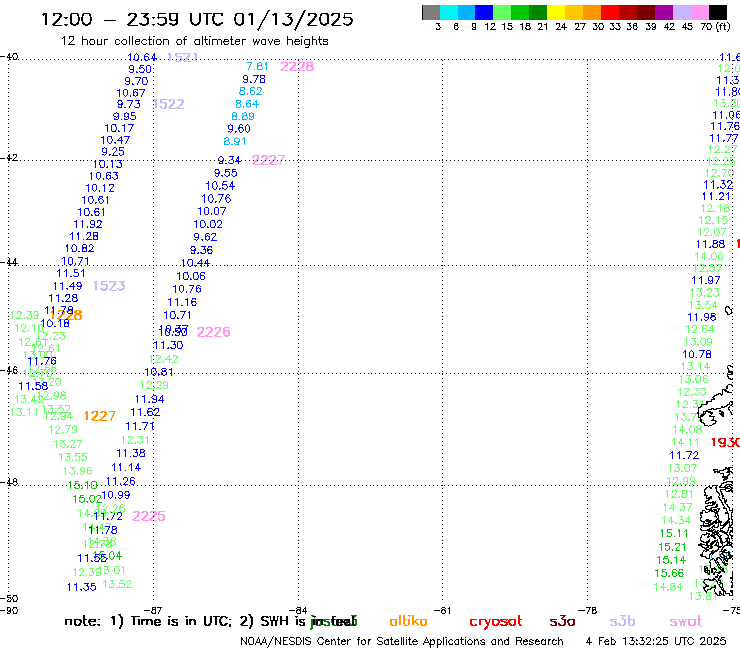Pick the bright red legend swatch above 33
The height and width of the screenshot is (650, 740).
(x=610, y=12)
